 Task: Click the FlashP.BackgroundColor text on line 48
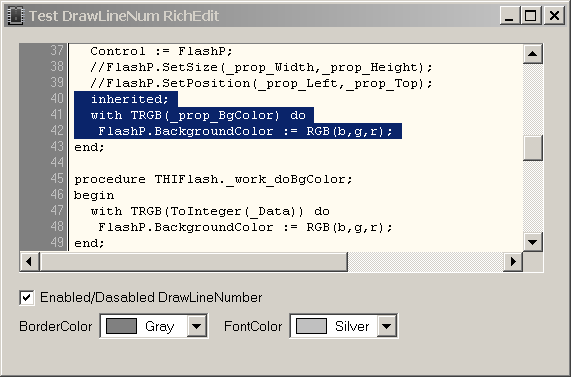pyautogui.click(x=186, y=227)
